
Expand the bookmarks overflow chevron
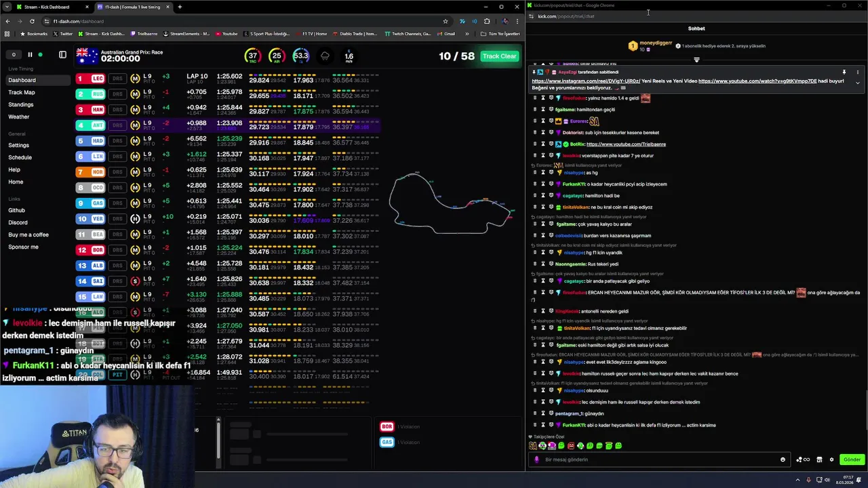[x=466, y=33]
